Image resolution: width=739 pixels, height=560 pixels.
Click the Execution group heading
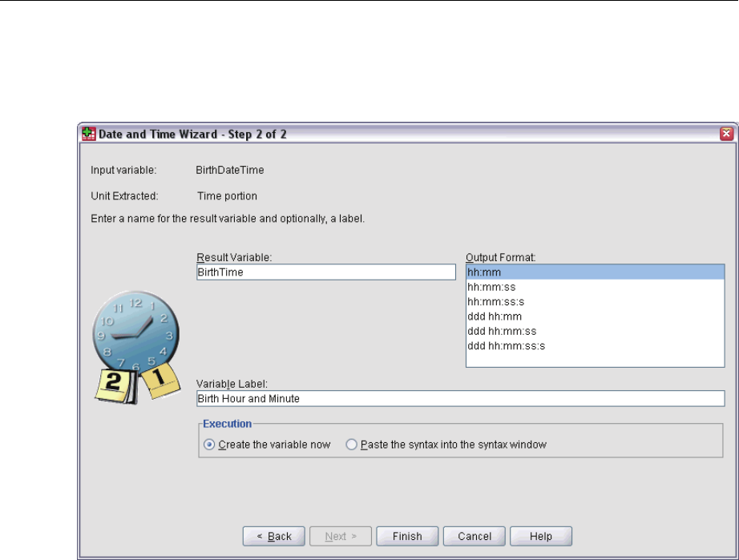point(227,424)
